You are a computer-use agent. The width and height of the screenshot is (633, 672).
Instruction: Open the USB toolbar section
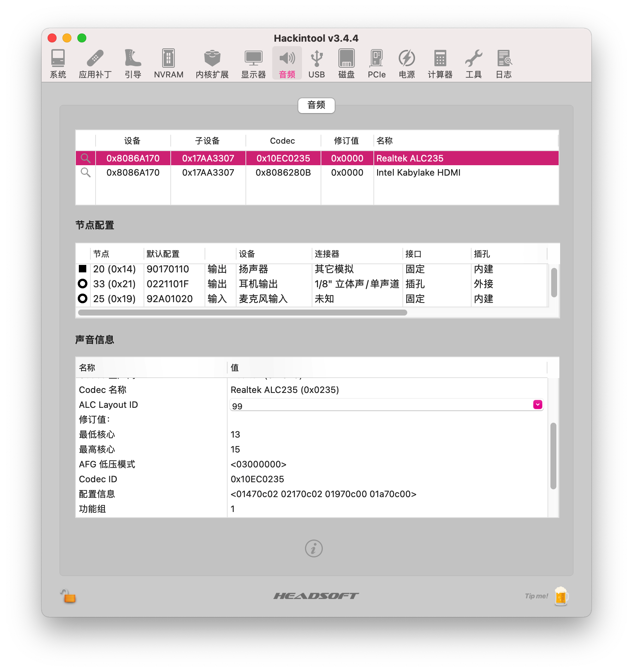coord(316,64)
